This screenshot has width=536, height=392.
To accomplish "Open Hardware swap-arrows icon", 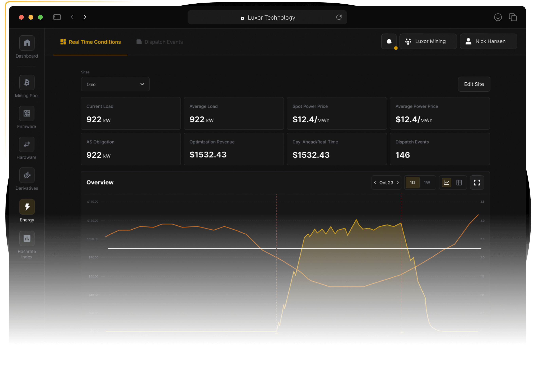I will (27, 144).
